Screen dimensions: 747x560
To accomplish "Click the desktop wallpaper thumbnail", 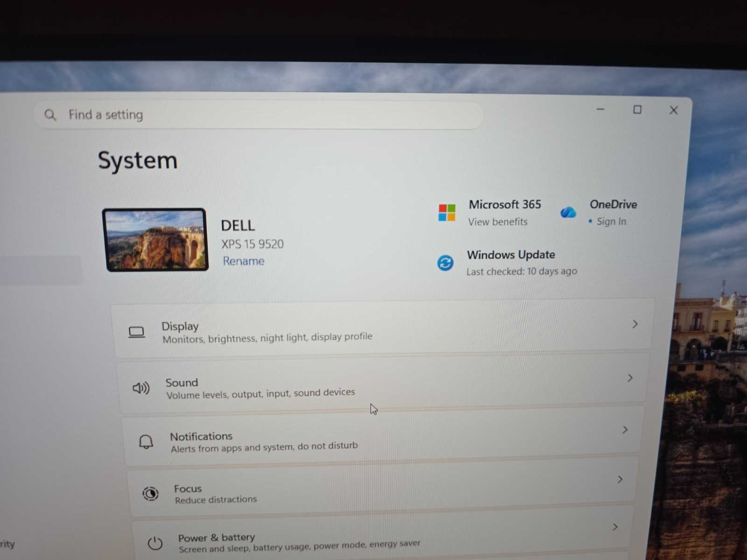I will (155, 239).
